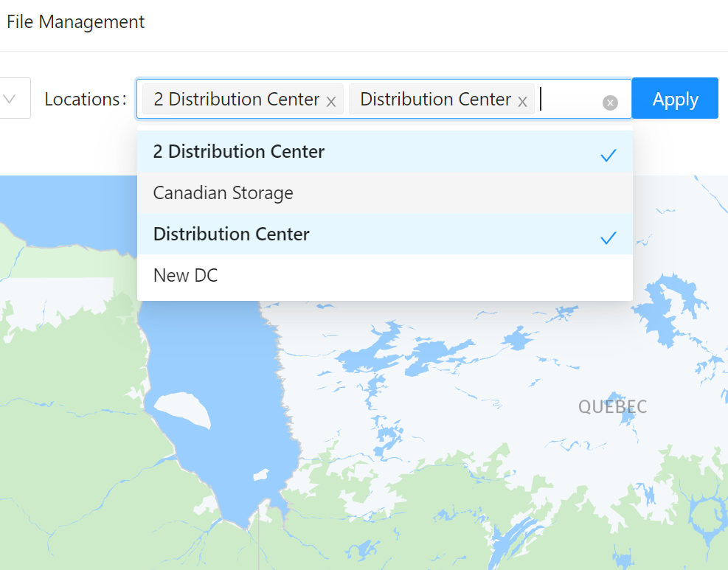Click the 'Distribution Center' tag text

pyautogui.click(x=435, y=99)
